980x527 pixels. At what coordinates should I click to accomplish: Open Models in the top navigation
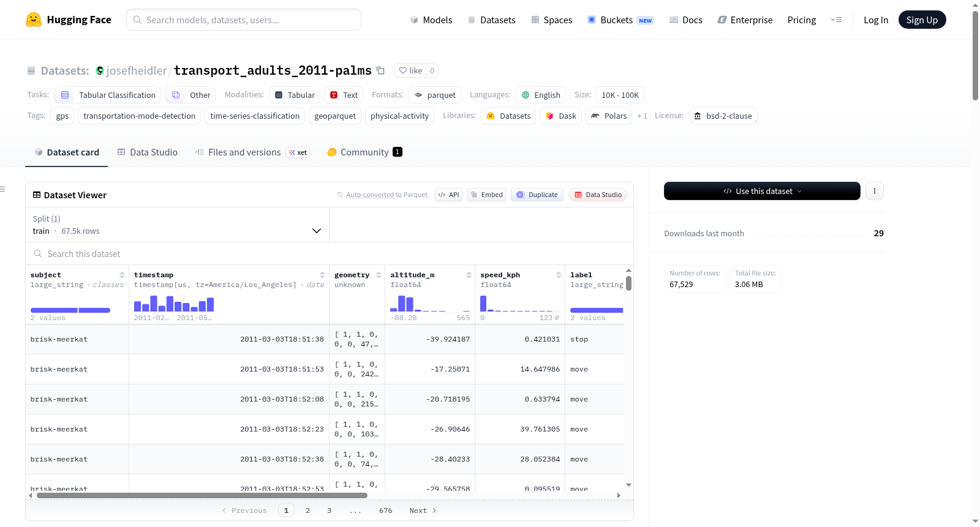pyautogui.click(x=431, y=20)
